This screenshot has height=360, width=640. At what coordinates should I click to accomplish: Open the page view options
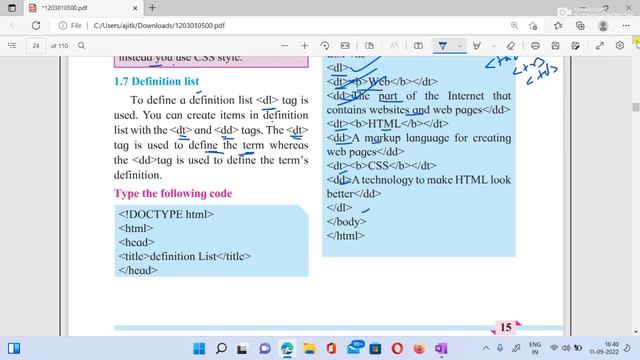click(x=369, y=46)
